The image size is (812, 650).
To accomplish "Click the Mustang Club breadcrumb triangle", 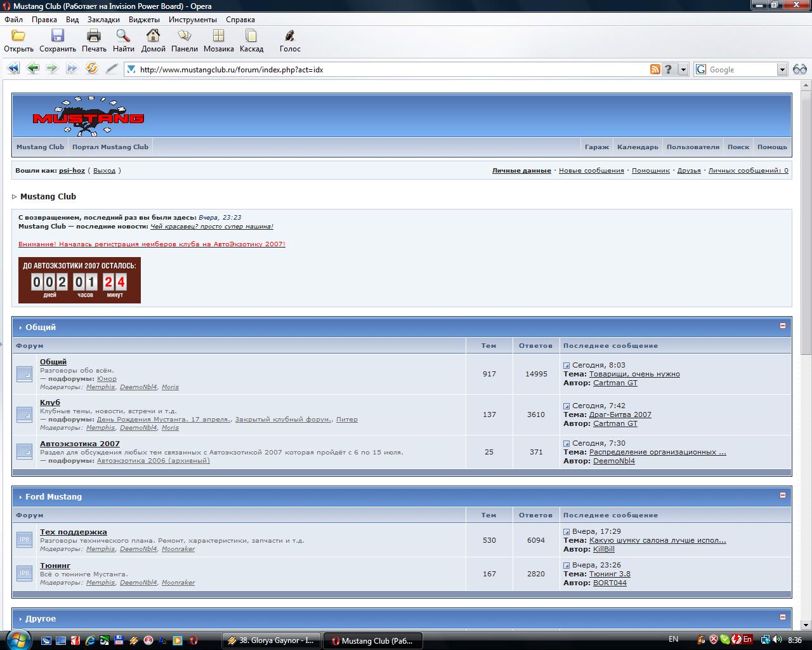I will 15,197.
